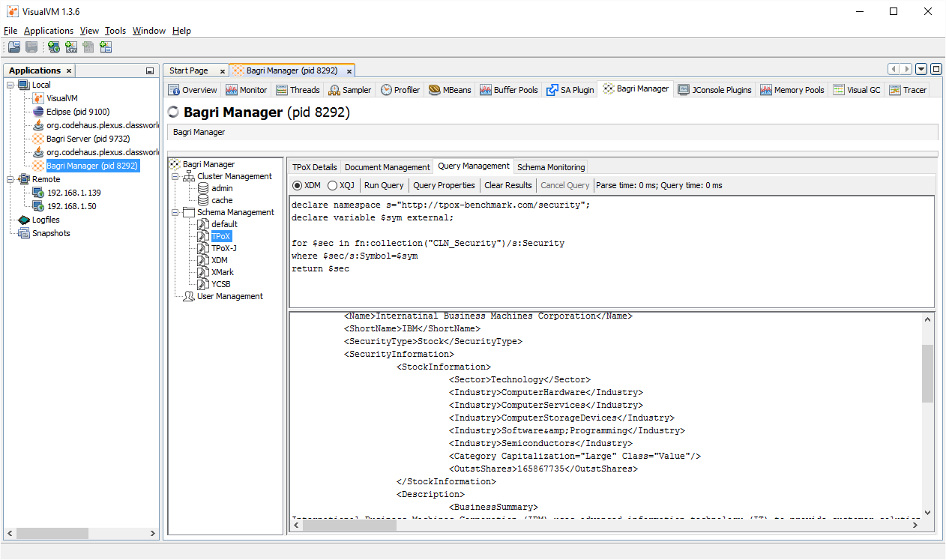Click the results vertical scrollbar thumb
This screenshot has width=946, height=560.
(x=927, y=373)
